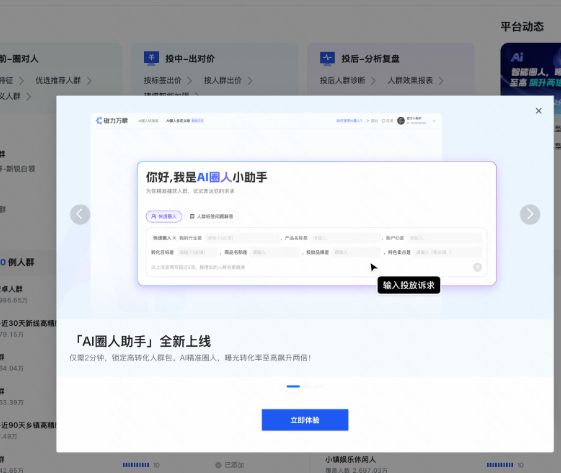
Task: Click the 平台动态 heading
Action: (x=522, y=26)
